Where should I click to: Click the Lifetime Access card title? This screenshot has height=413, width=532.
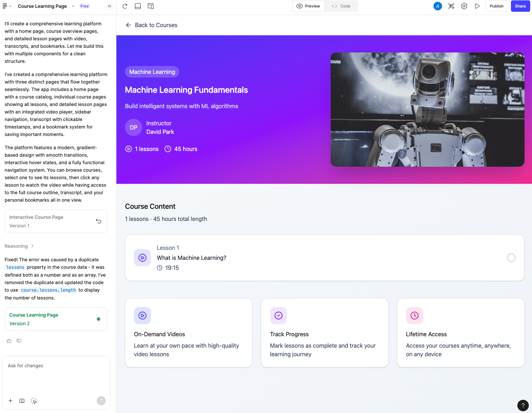(x=426, y=334)
